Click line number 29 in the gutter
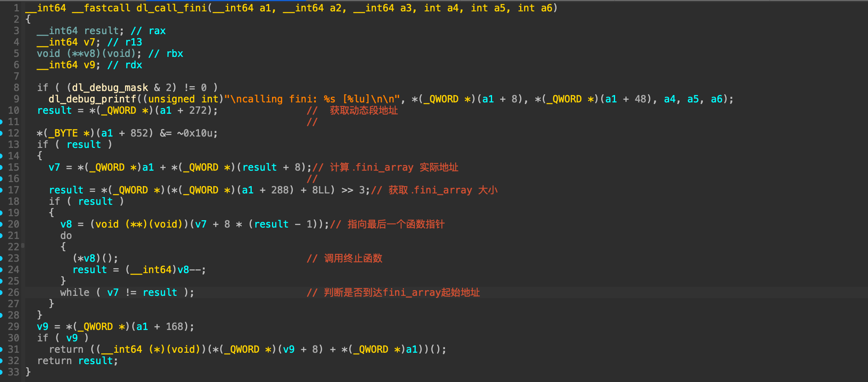The height and width of the screenshot is (382, 868). click(13, 327)
